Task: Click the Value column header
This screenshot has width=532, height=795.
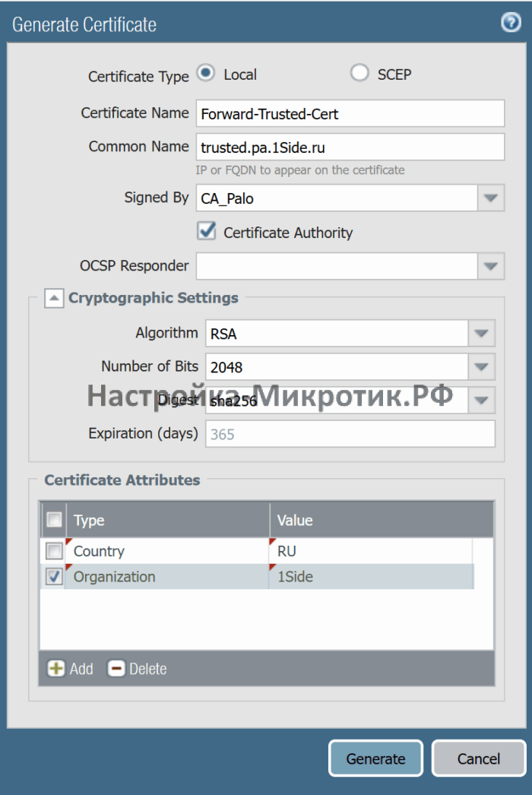Action: click(x=382, y=520)
